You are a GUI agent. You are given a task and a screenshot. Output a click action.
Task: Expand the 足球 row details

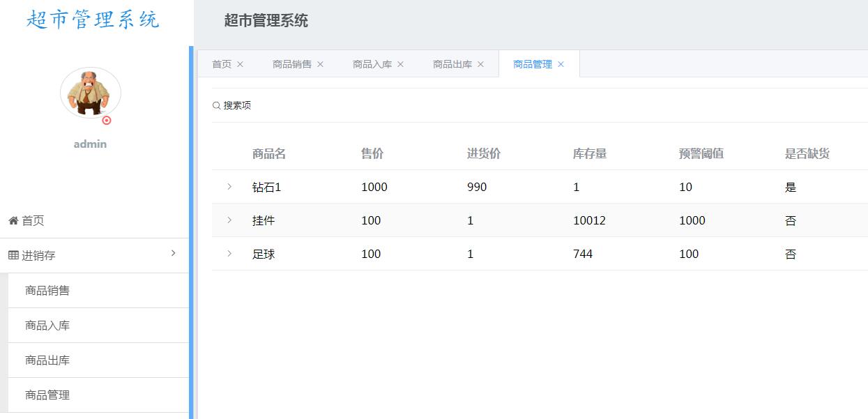point(229,254)
